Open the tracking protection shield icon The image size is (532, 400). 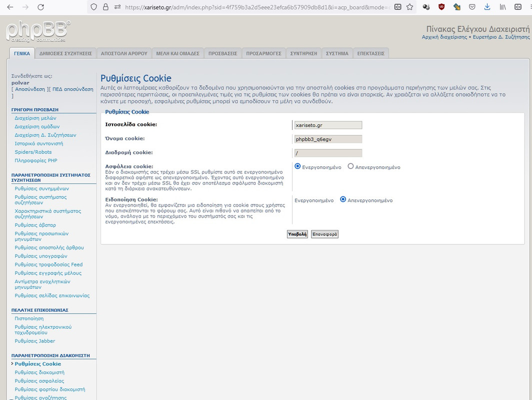point(94,7)
